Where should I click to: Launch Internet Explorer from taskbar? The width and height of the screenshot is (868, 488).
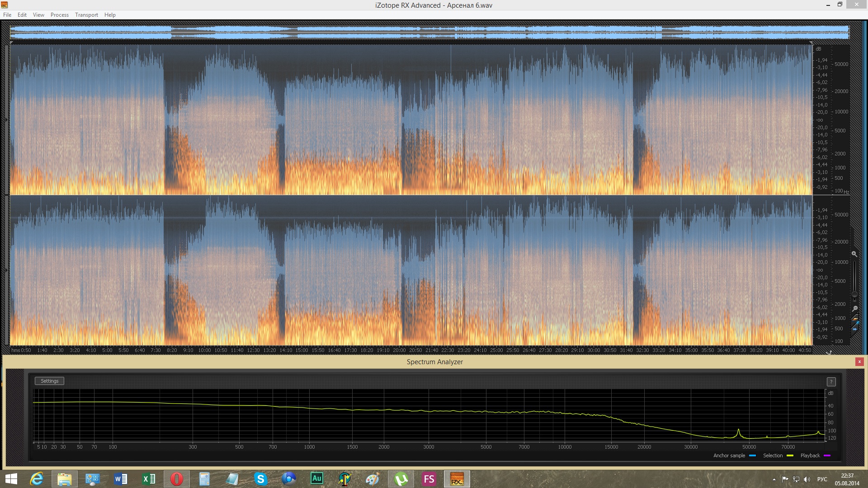(36, 479)
